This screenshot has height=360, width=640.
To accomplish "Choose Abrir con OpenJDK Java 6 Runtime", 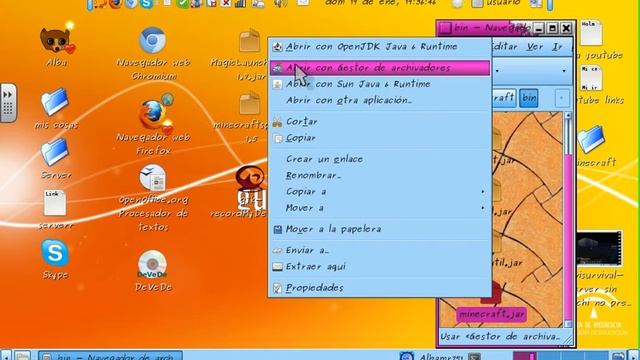I will (380, 47).
